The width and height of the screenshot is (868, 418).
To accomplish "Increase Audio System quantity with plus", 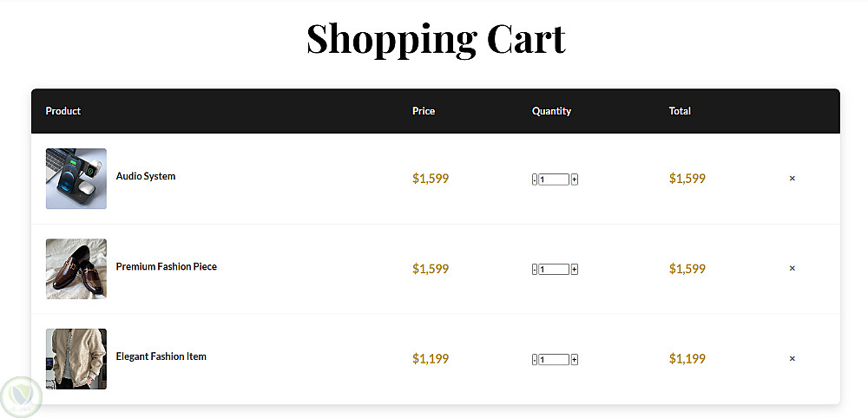I will click(x=575, y=180).
